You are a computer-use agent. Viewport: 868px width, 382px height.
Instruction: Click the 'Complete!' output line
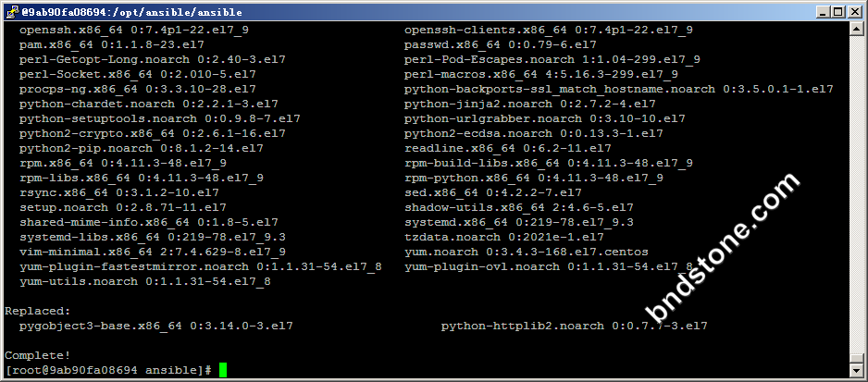pyautogui.click(x=38, y=355)
